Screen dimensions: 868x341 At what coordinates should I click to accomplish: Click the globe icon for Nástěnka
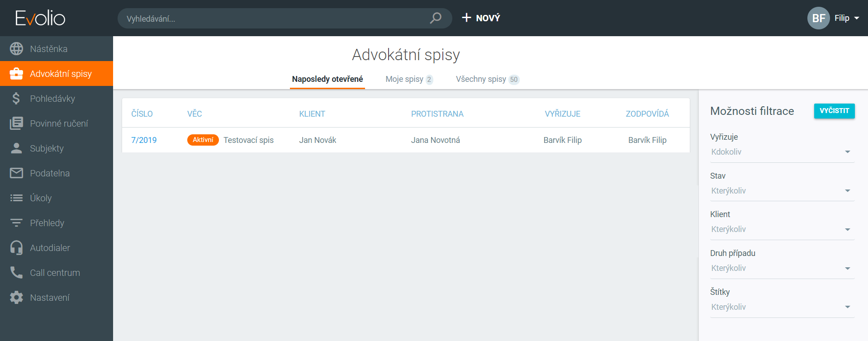pos(16,49)
